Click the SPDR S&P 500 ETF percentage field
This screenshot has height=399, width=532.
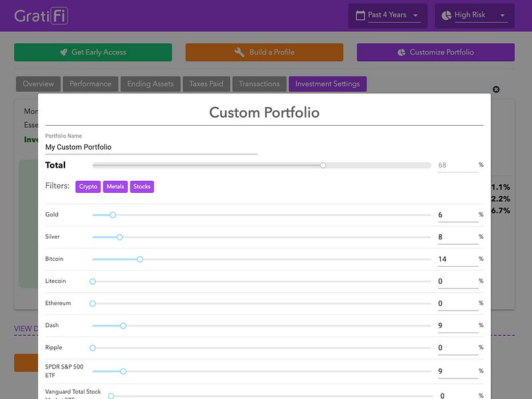[x=458, y=371]
